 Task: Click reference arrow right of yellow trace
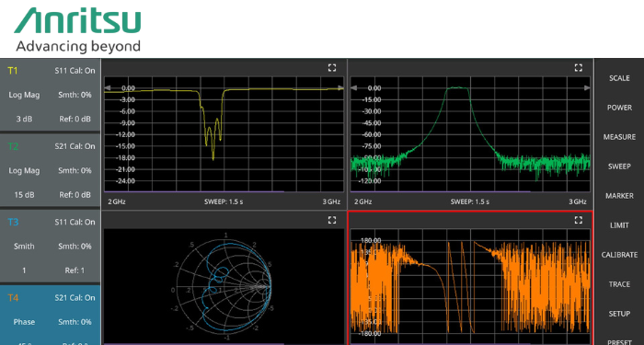[x=340, y=88]
